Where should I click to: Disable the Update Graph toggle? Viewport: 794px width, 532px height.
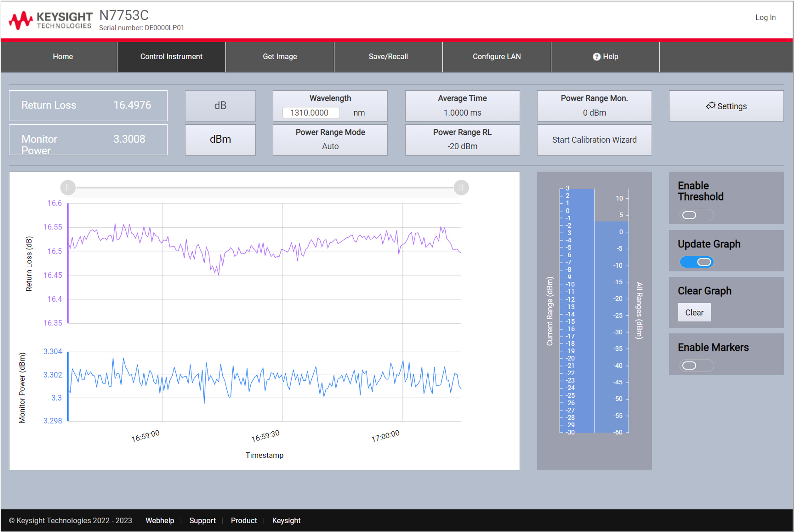[x=696, y=262]
